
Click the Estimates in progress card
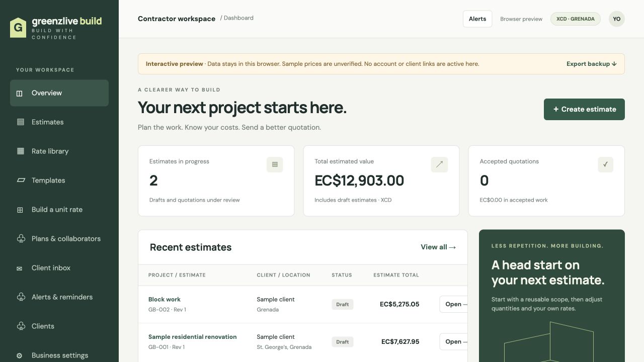[x=216, y=181]
